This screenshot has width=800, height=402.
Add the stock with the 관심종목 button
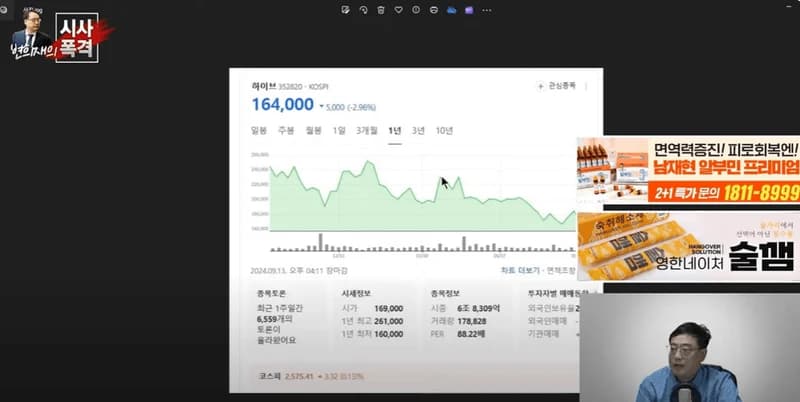tap(556, 86)
